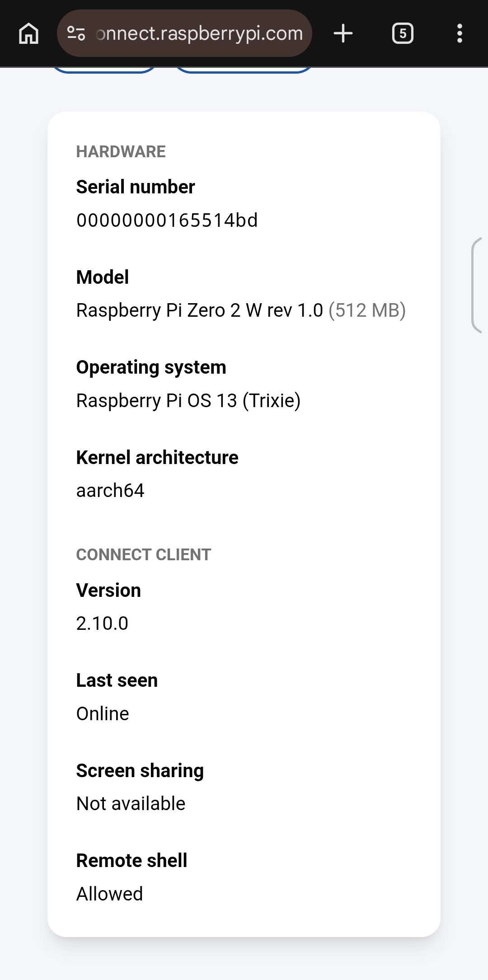Click the HARDWARE section heading

[x=121, y=152]
